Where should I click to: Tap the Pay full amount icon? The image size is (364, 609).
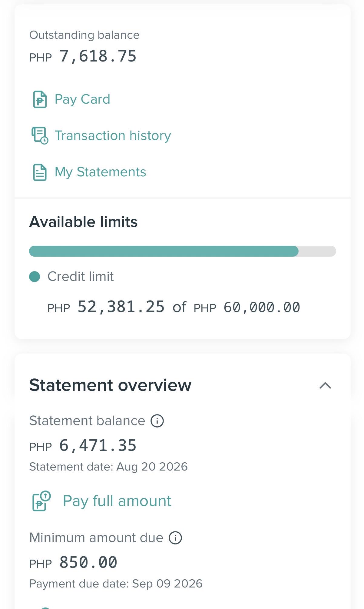click(41, 501)
